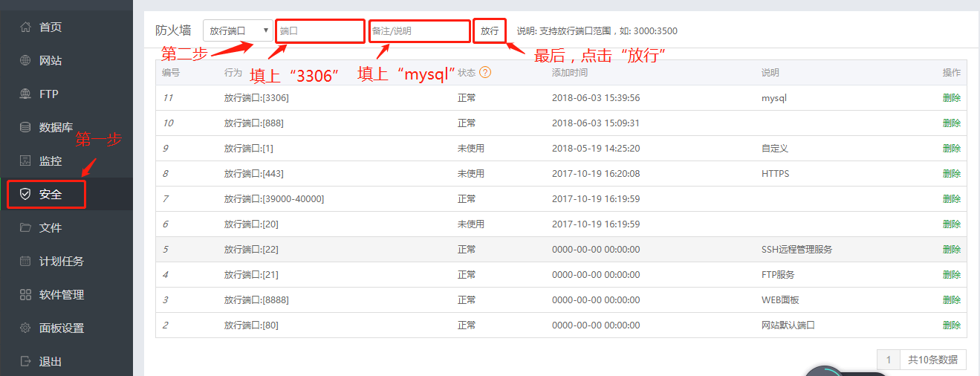
Task: Delete the port 888 rule
Action: (951, 123)
